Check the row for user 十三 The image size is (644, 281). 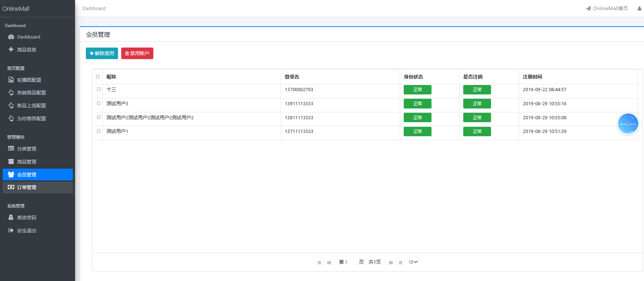click(98, 89)
